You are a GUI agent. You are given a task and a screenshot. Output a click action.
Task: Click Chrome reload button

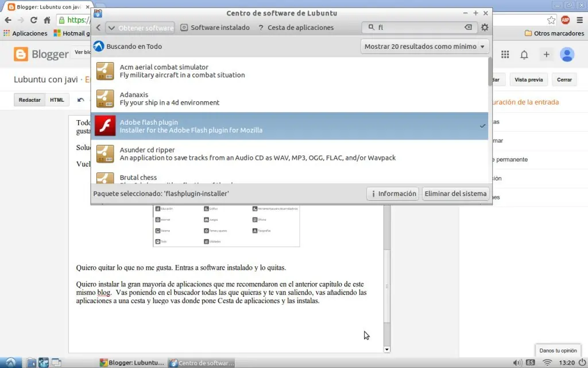pos(34,20)
